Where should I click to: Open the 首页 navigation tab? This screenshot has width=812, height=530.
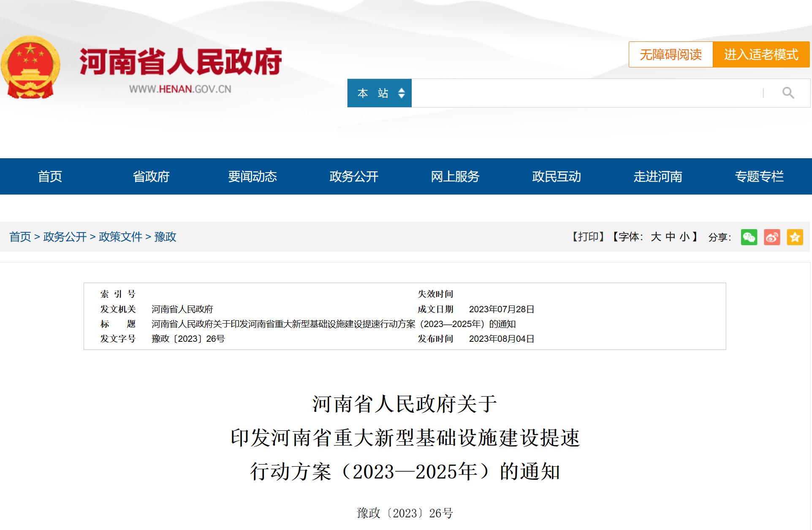(50, 176)
